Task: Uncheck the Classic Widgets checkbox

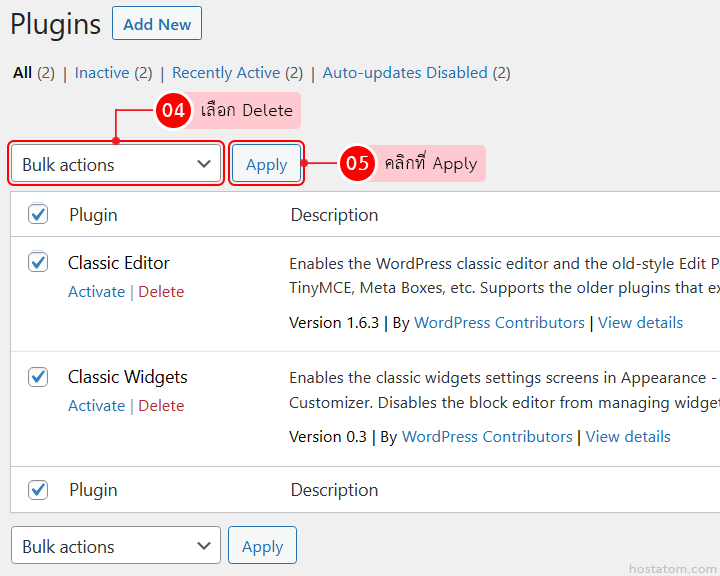Action: 38,377
